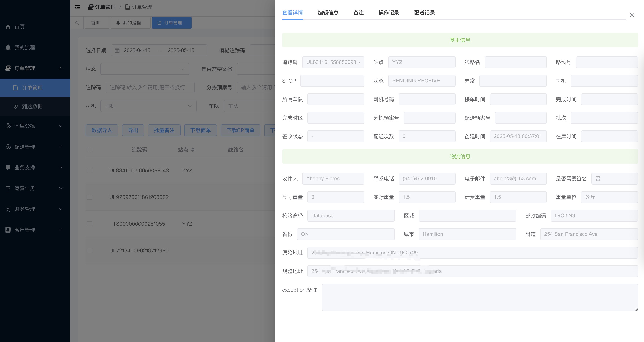The width and height of the screenshot is (644, 342).
Task: Click into the exception.备注 text area
Action: [480, 297]
